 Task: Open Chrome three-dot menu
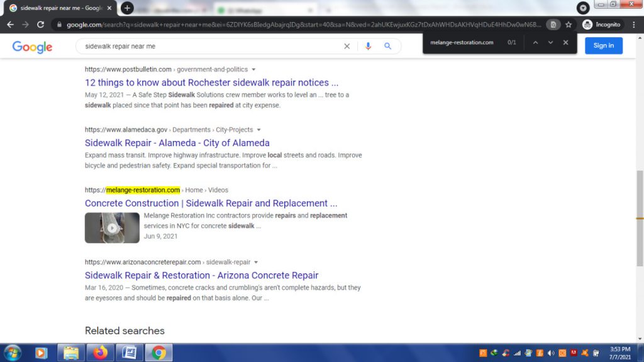coord(634,25)
